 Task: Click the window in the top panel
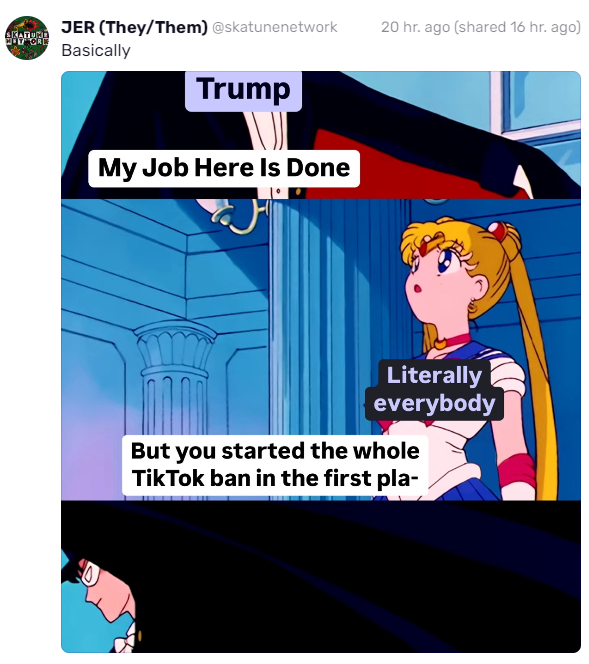coord(540,102)
